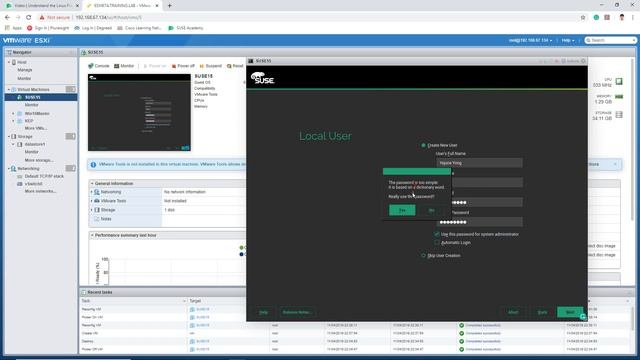Click the Storage icon in Navigator
The image size is (640, 360).
[x=14, y=136]
